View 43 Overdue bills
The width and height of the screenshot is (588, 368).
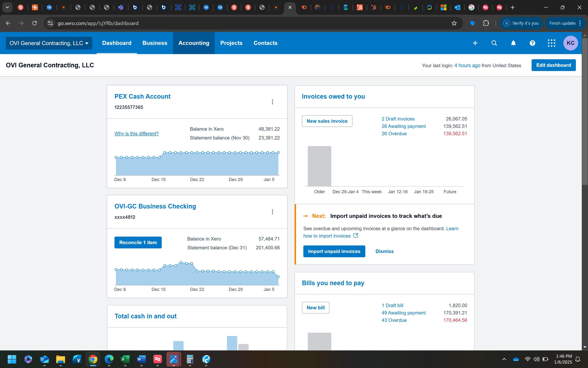(x=394, y=320)
